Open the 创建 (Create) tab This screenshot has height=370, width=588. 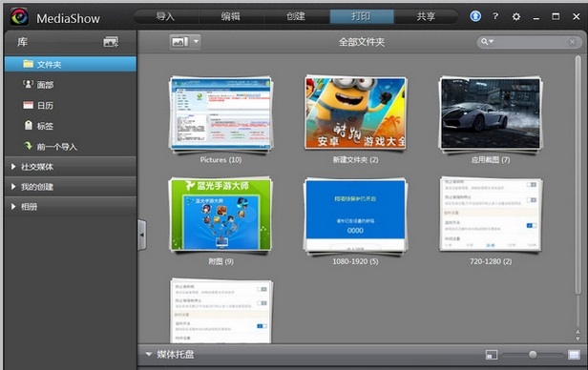[x=296, y=16]
